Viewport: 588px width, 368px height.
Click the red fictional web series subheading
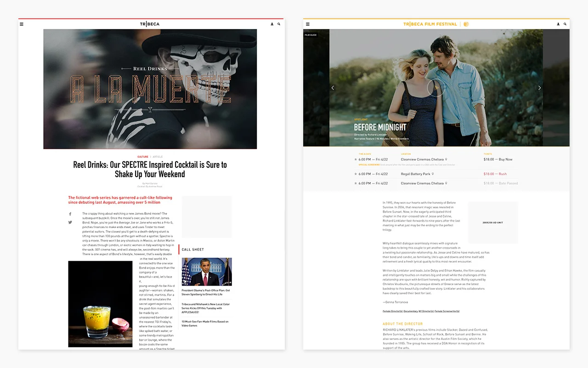(x=120, y=200)
